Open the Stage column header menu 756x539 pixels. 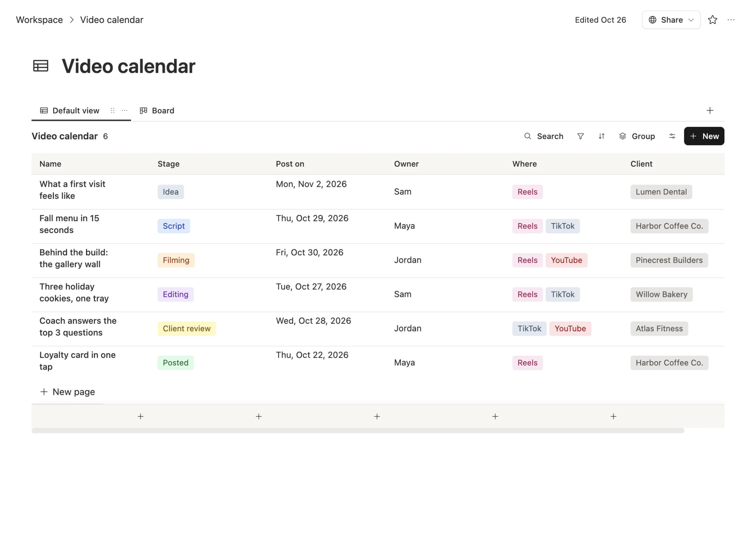(x=169, y=164)
